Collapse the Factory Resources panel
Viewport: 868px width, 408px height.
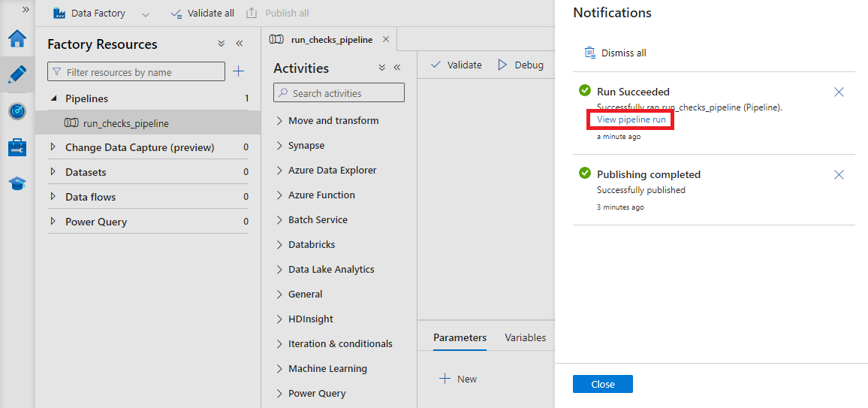tap(240, 44)
